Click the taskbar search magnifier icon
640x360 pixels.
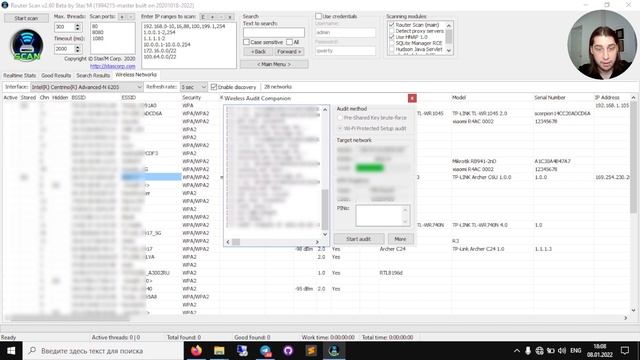click(x=32, y=351)
